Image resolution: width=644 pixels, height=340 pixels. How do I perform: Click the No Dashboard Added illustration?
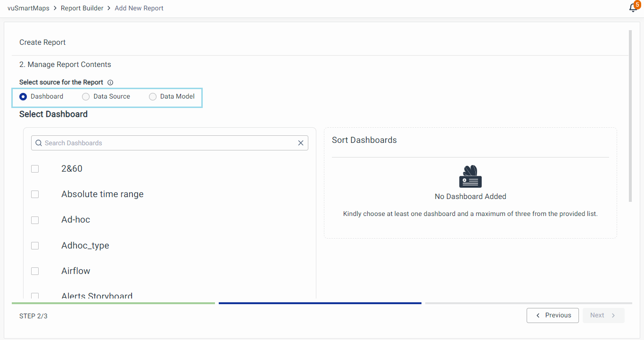pos(470,177)
